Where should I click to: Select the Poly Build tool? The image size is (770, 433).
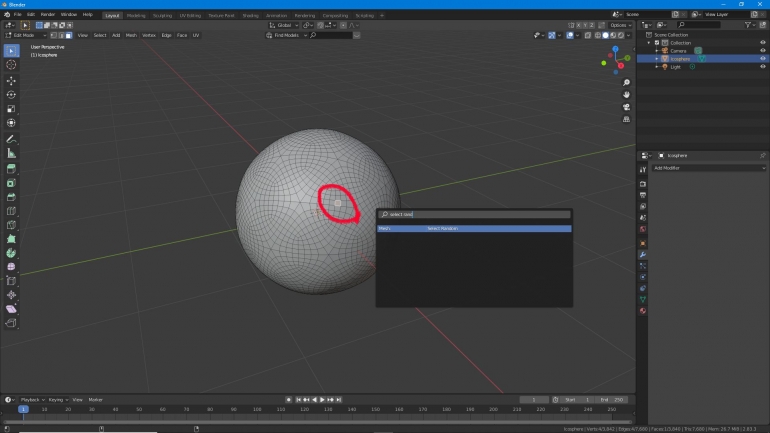pos(11,239)
